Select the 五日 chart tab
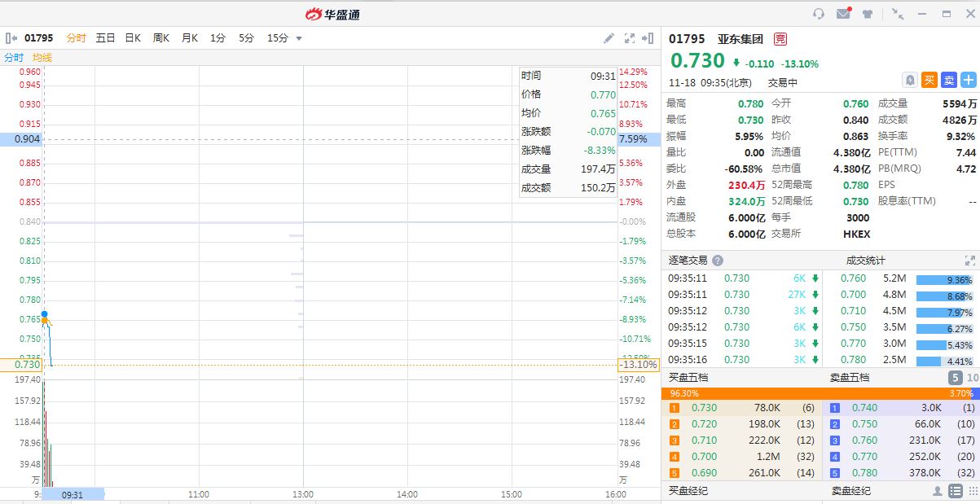 pos(105,38)
